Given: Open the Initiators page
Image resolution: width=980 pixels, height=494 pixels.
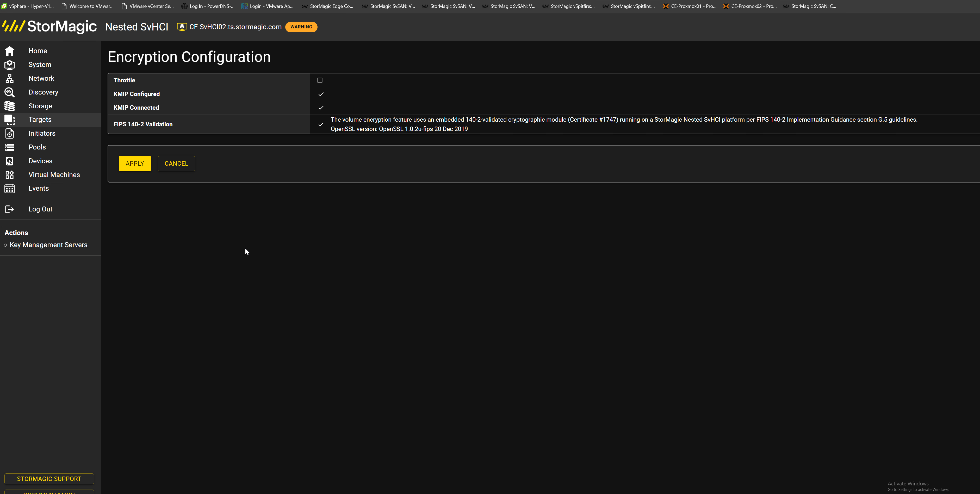Looking at the screenshot, I should [x=42, y=134].
